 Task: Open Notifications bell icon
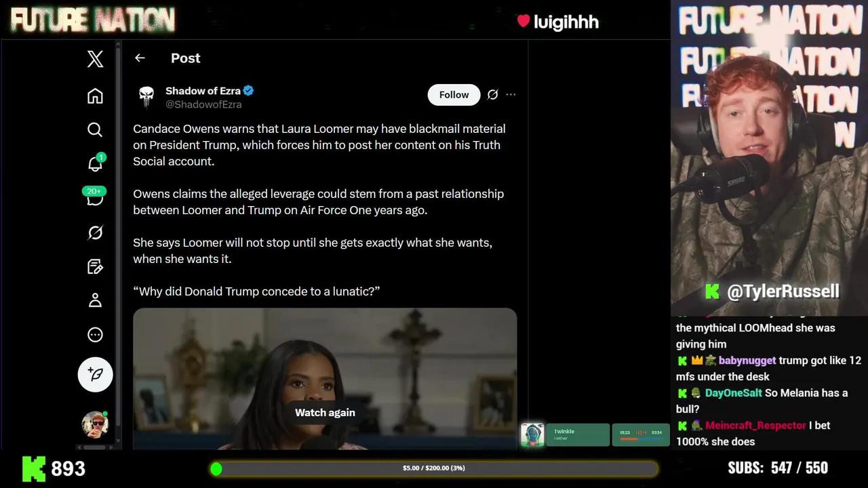(x=95, y=163)
